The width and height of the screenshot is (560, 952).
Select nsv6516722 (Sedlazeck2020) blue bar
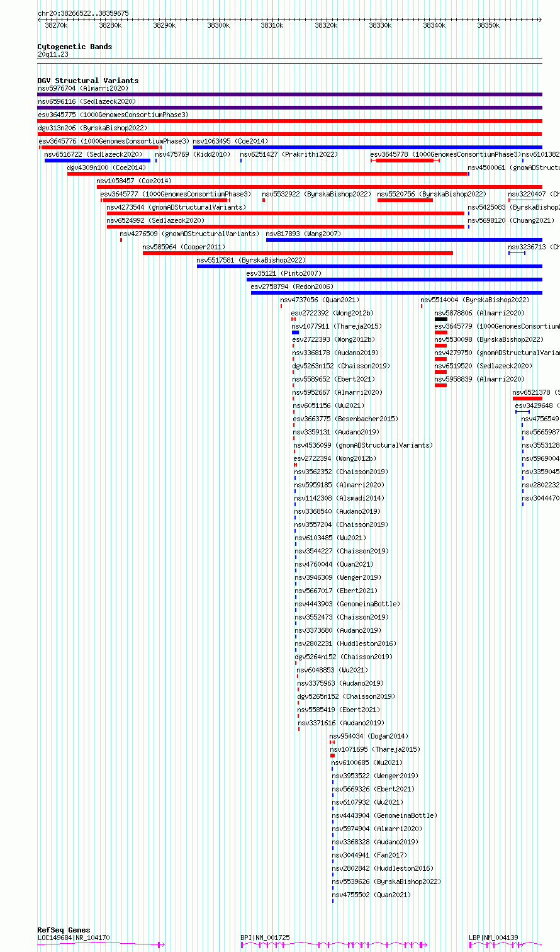pos(98,161)
